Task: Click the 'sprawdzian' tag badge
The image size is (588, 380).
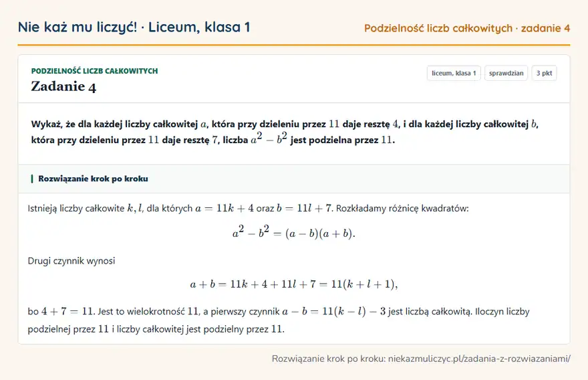Action: (506, 73)
